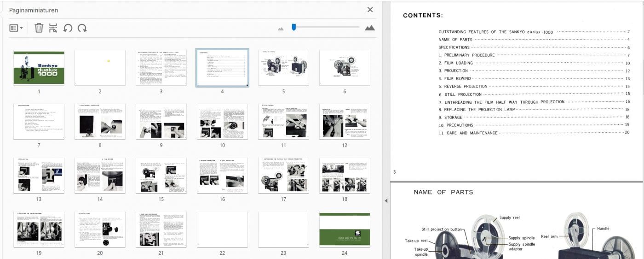Click small mountain icon to shrink thumbnails
Screen dimensions: 644x259
(x=281, y=29)
